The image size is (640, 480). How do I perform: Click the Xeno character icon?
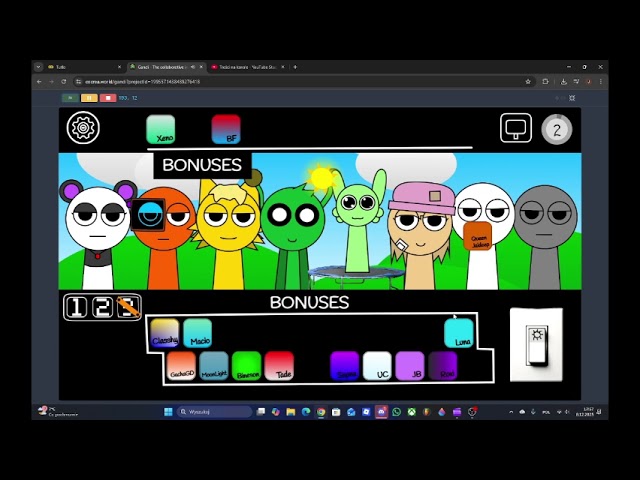161,129
